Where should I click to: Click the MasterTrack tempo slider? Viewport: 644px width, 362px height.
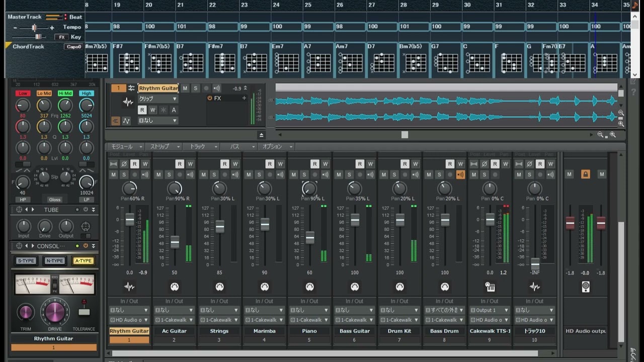34,28
